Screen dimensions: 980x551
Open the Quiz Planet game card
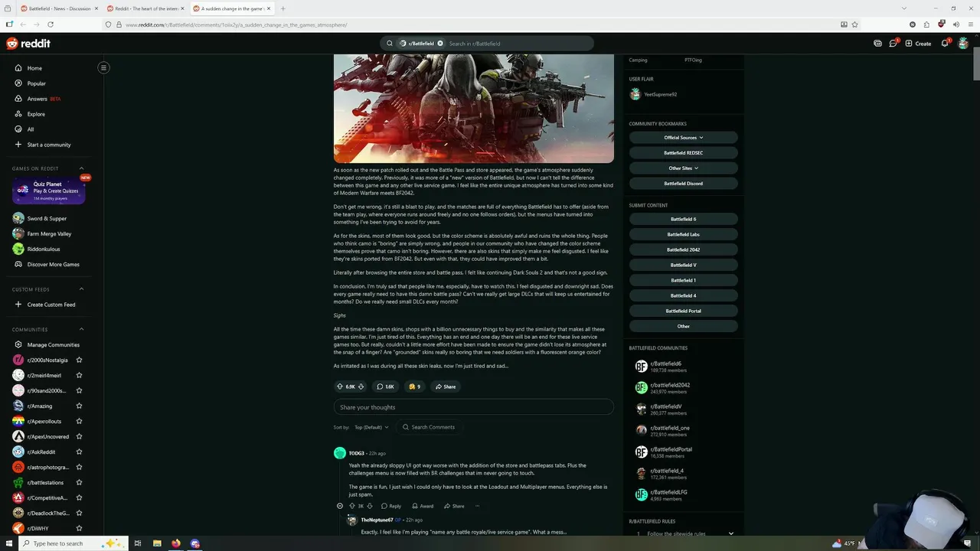coord(49,191)
